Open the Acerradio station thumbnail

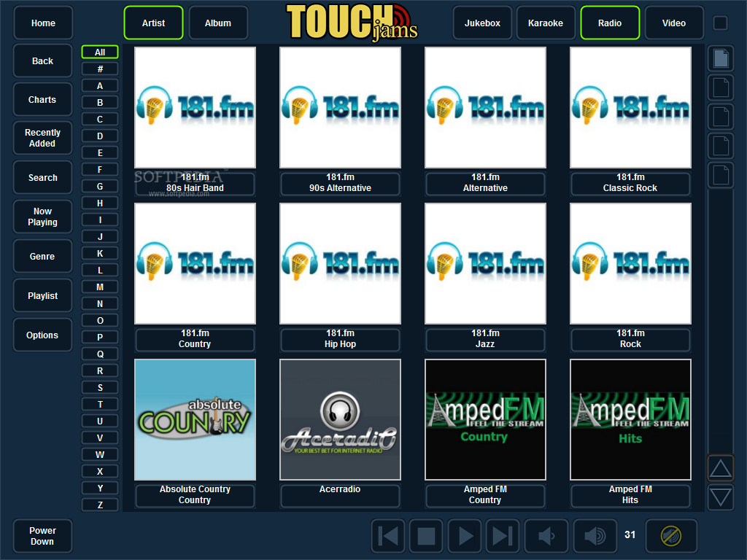tap(340, 419)
